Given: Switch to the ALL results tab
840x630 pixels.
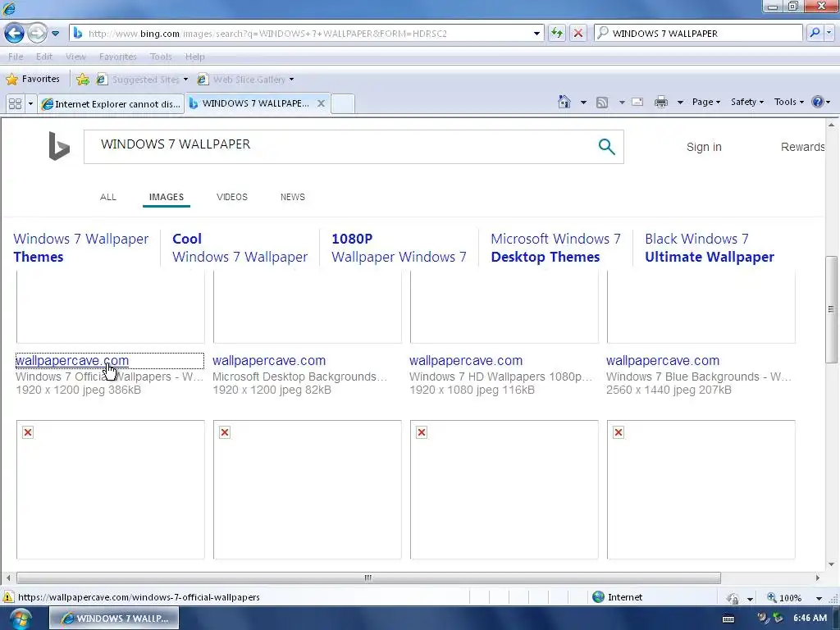Looking at the screenshot, I should 107,197.
